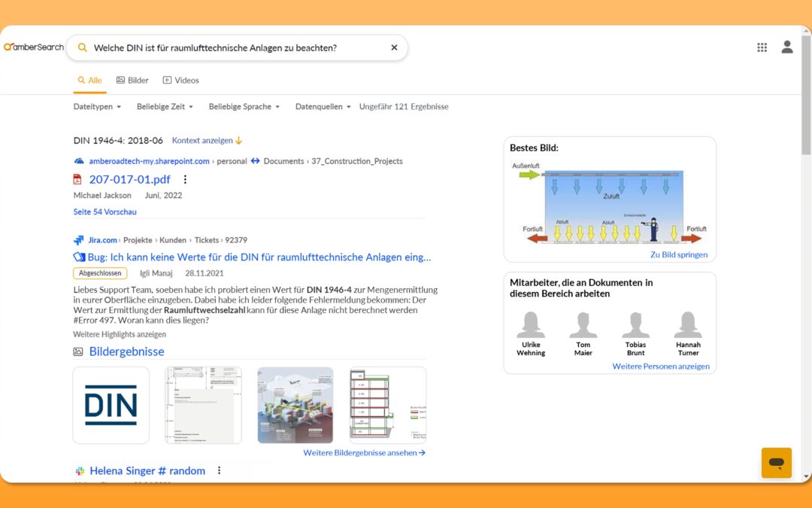Click the SharePoint cloud icon
This screenshot has height=508, width=812.
click(79, 161)
